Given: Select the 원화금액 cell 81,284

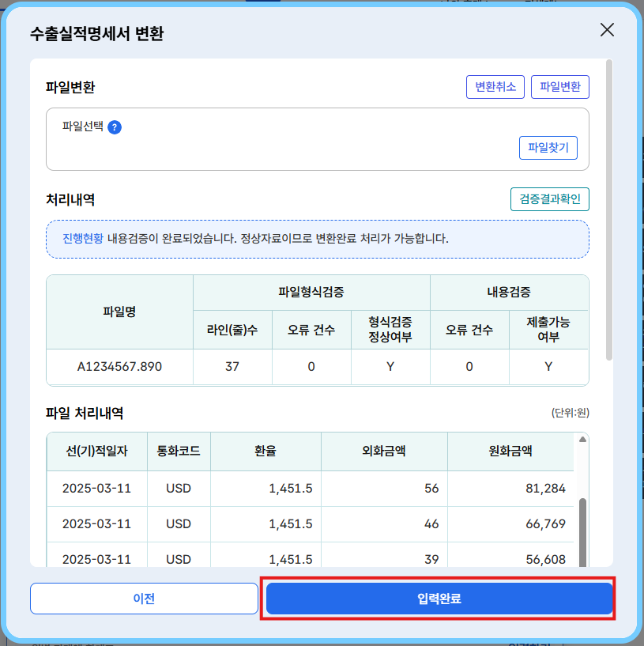Looking at the screenshot, I should [510, 489].
